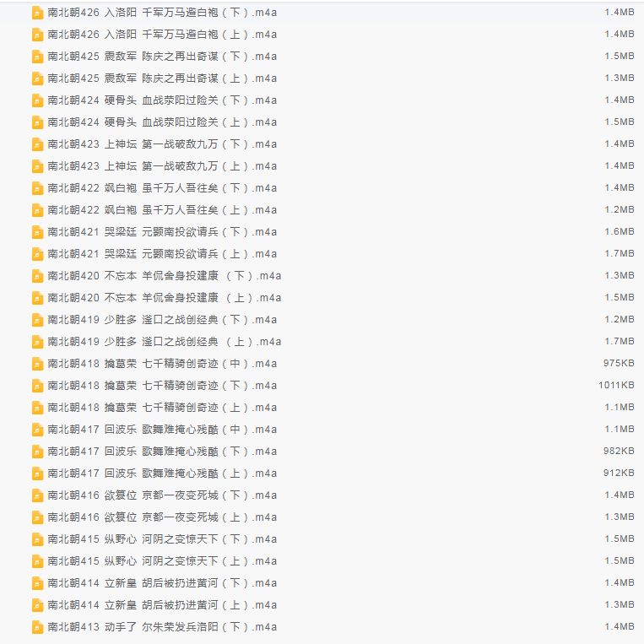
Task: Click the audio icon for 南北朝418 擒葛荣（中）
Action: pos(37,364)
